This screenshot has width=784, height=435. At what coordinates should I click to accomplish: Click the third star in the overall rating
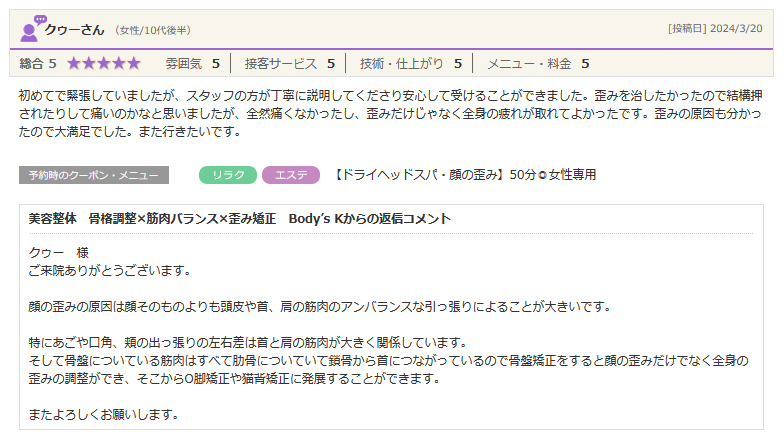click(x=103, y=63)
